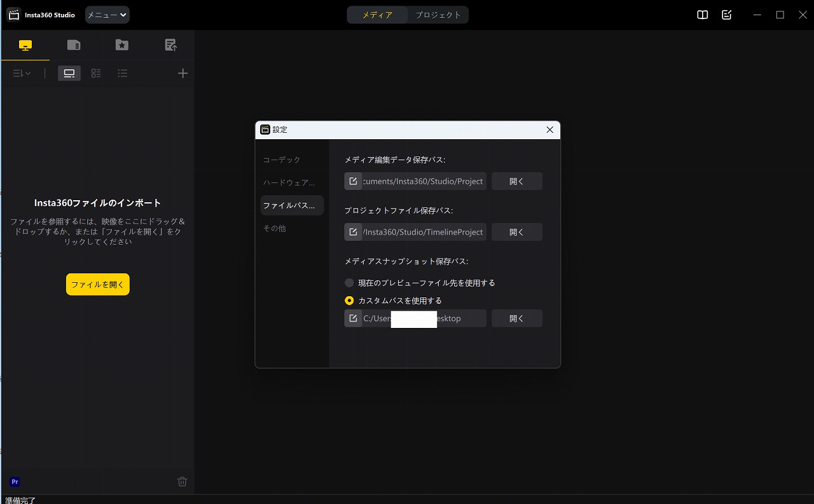Click the 準備完了 status text
Image resolution: width=814 pixels, height=504 pixels.
(x=20, y=500)
